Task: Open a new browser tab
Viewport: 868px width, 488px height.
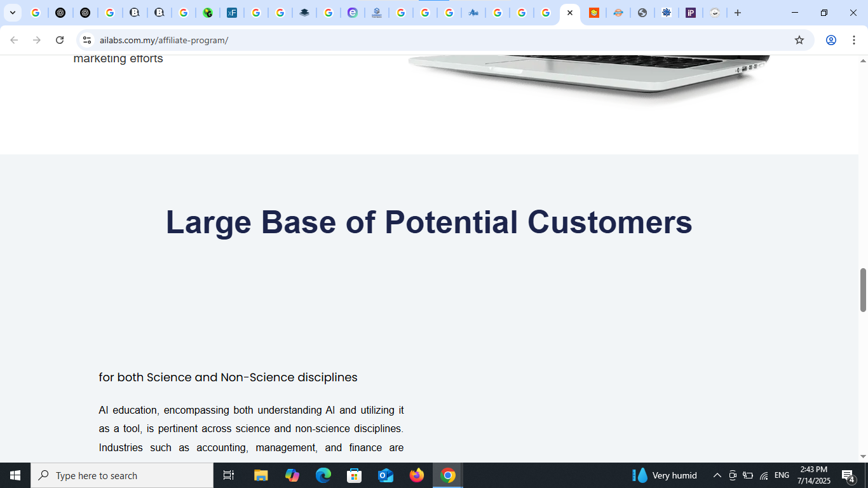Action: (x=738, y=13)
